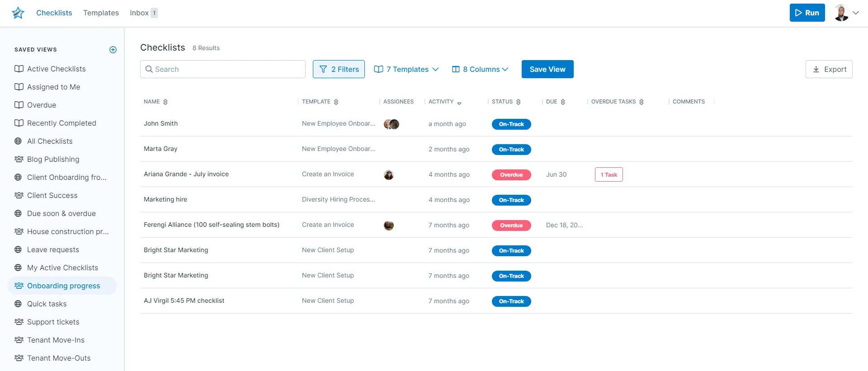Click the Save View button
Screen dimensions: 868x371
[547, 69]
